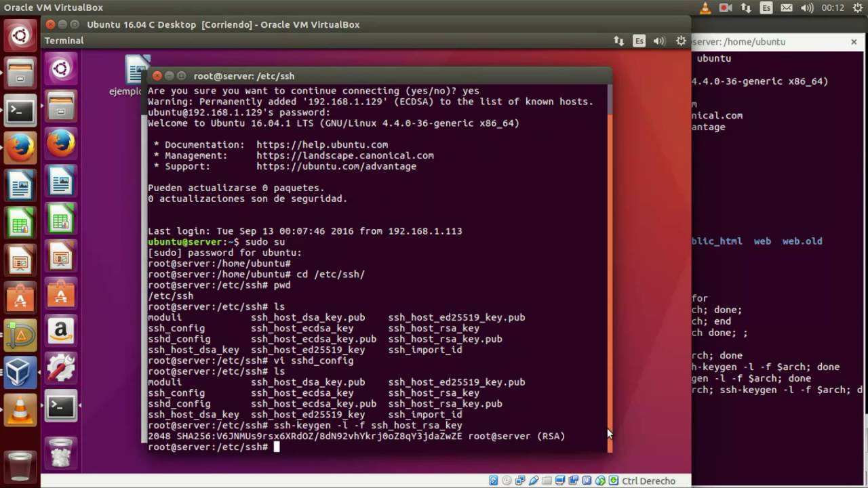Open VLC media player in the host launcher

click(20, 409)
